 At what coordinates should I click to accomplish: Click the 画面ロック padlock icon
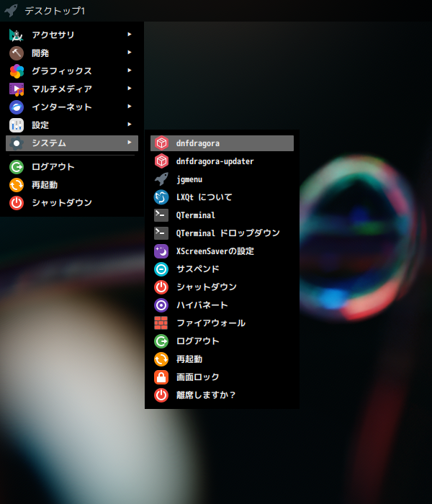161,377
